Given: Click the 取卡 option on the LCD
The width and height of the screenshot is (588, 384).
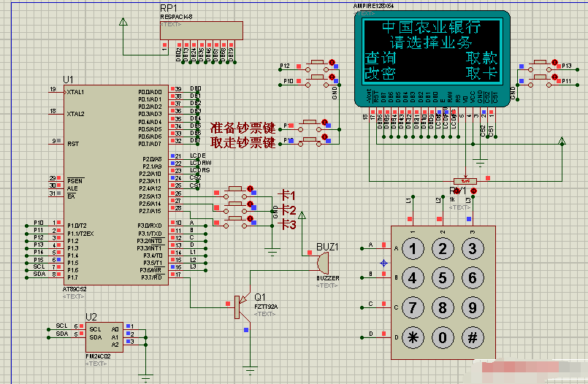Looking at the screenshot, I should click(x=481, y=73).
